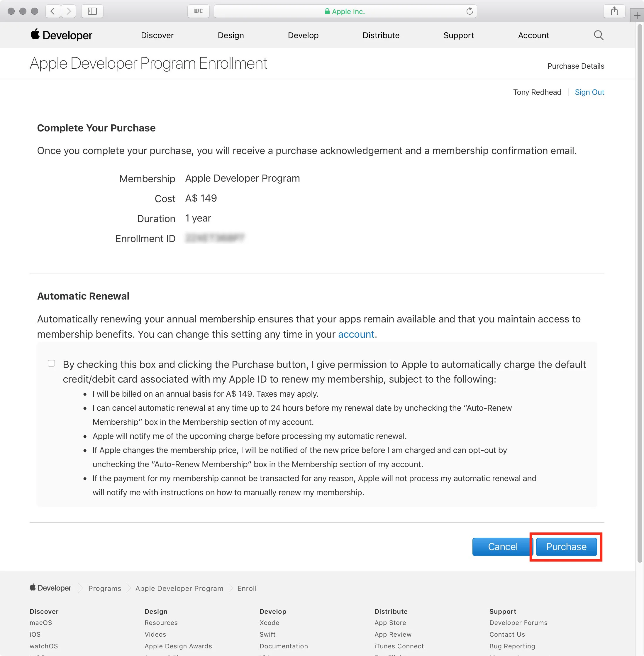Open the App Review footer link
This screenshot has height=656, width=644.
click(393, 634)
